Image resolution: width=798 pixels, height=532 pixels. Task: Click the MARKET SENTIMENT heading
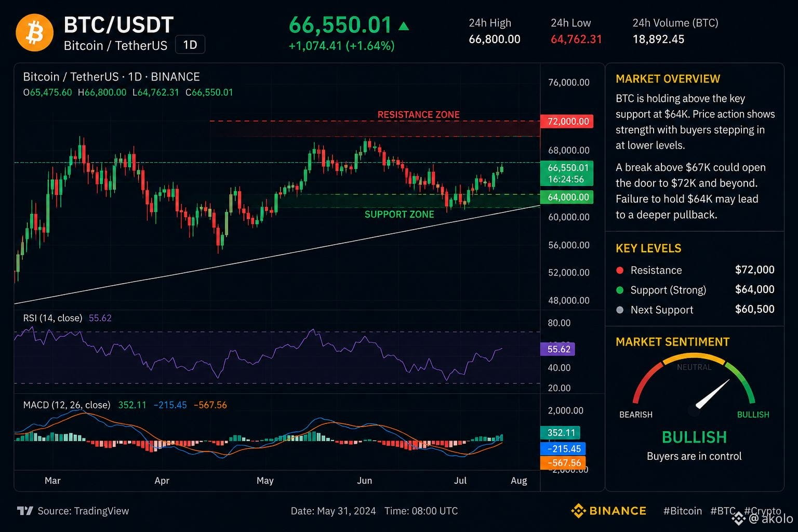(x=672, y=342)
